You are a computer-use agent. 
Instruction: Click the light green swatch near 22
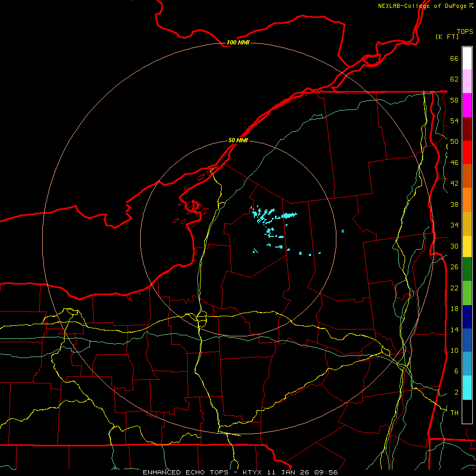[x=467, y=293]
